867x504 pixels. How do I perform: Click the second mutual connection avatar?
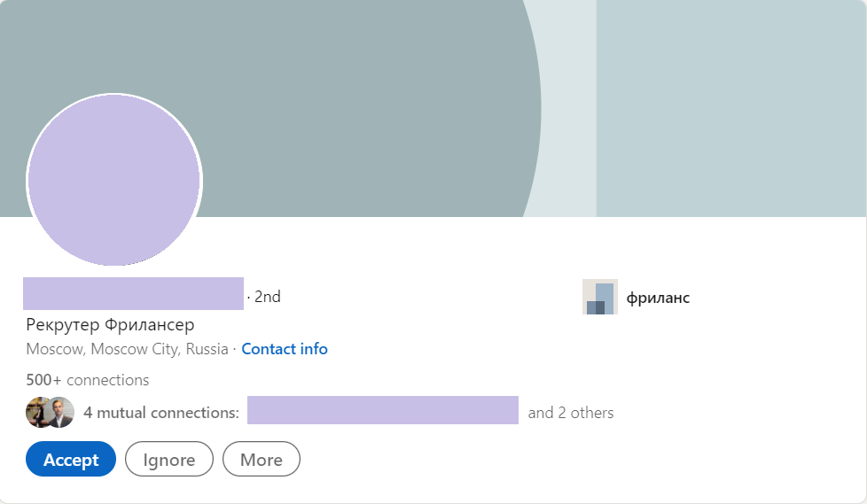click(60, 412)
